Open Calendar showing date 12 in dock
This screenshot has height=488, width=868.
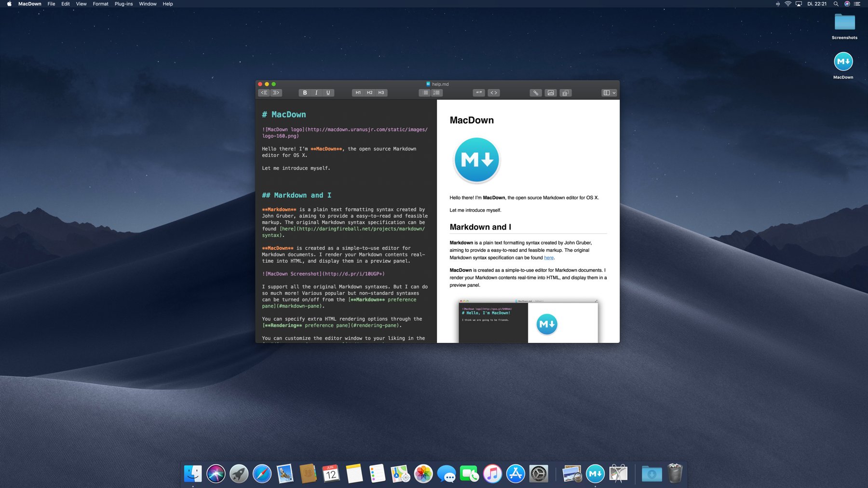(x=331, y=474)
